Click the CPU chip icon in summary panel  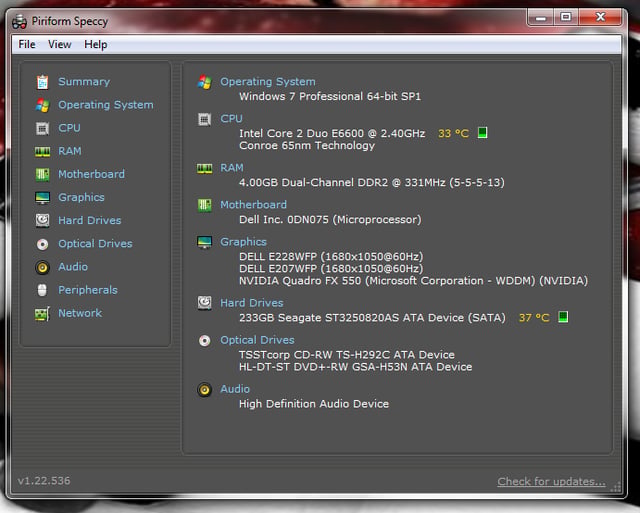(204, 119)
